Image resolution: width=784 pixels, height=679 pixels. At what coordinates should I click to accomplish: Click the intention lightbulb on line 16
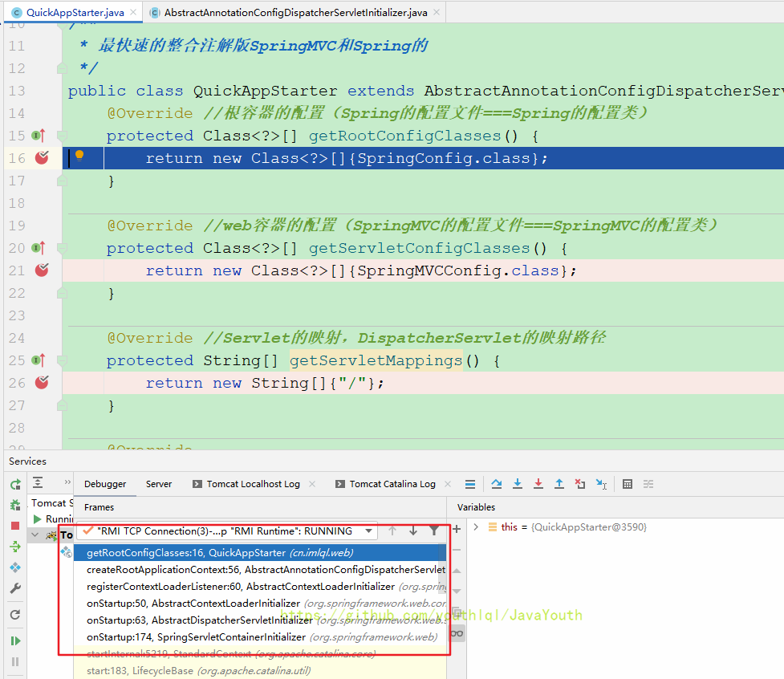79,157
